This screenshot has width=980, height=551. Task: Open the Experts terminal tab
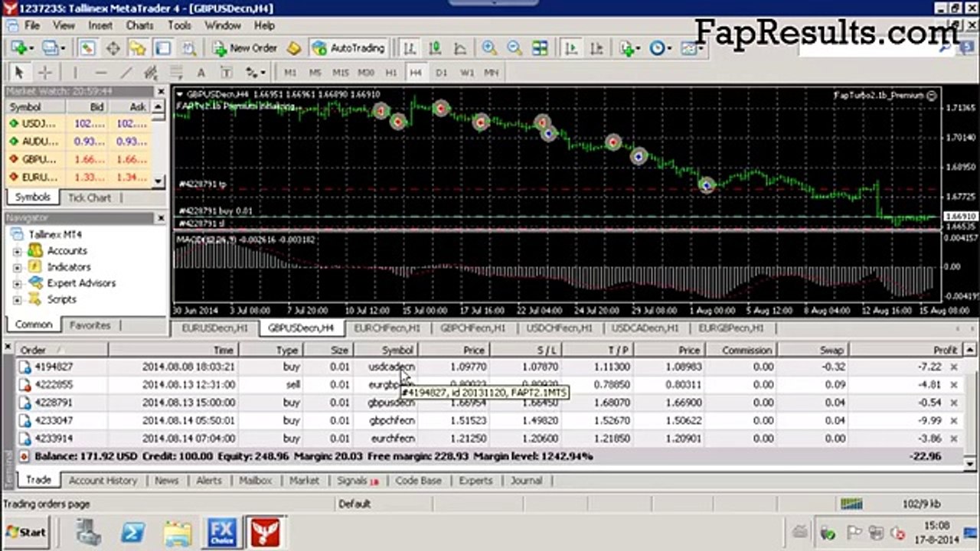click(x=475, y=481)
